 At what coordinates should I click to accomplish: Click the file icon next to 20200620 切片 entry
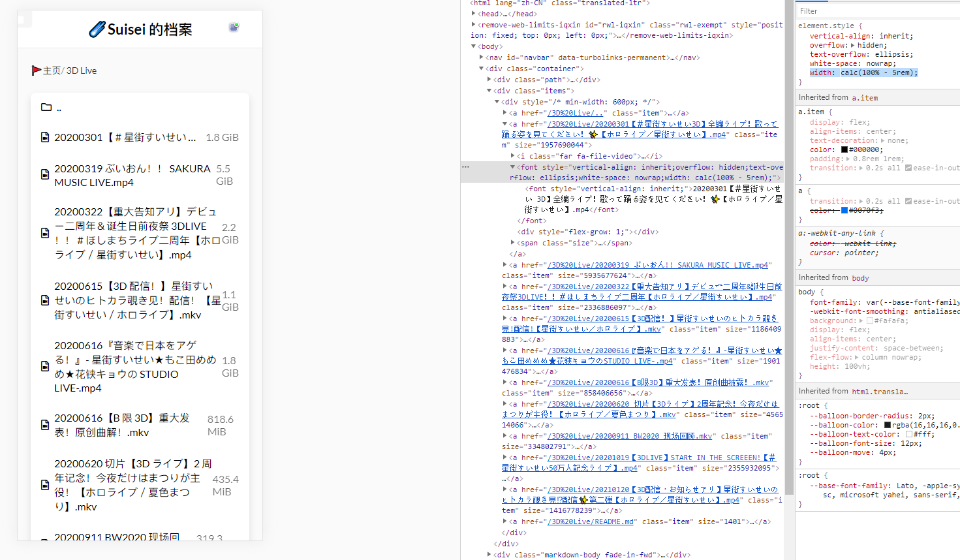[44, 485]
